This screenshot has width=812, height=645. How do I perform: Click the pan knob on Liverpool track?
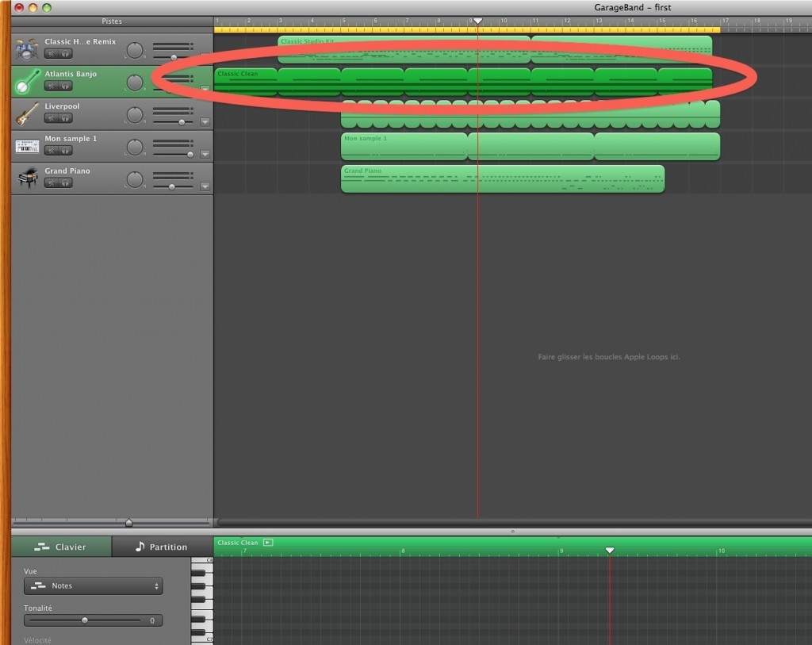135,115
